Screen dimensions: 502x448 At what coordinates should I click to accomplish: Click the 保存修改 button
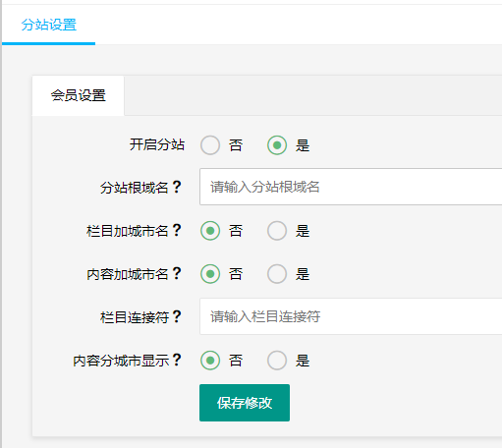(245, 403)
